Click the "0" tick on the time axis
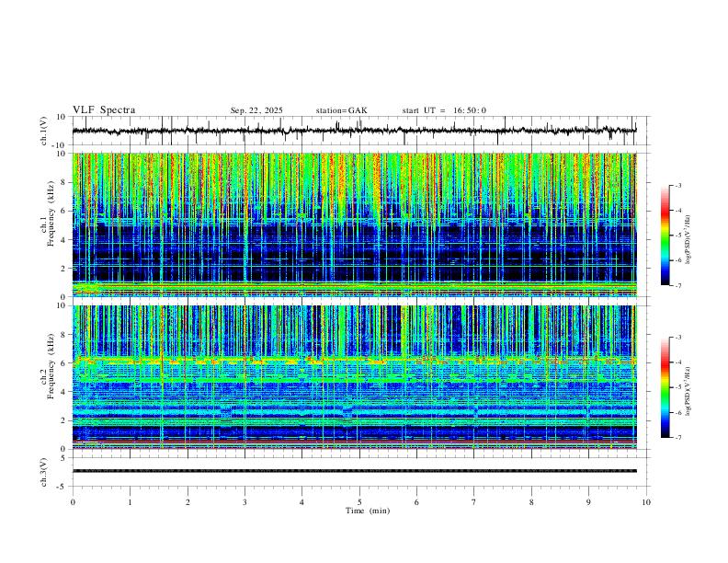The image size is (728, 563). 73,502
